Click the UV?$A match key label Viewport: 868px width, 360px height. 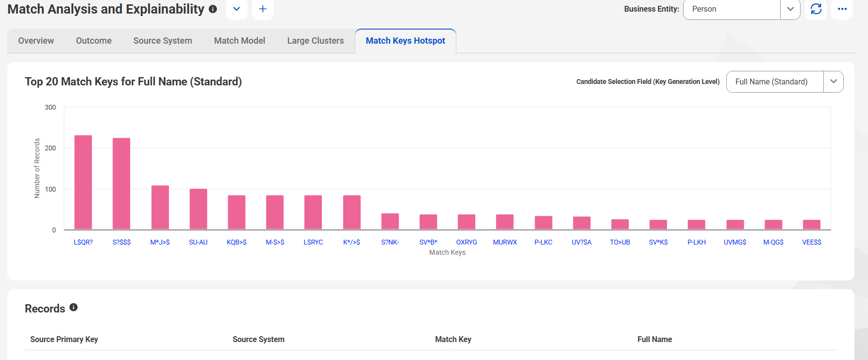point(582,242)
